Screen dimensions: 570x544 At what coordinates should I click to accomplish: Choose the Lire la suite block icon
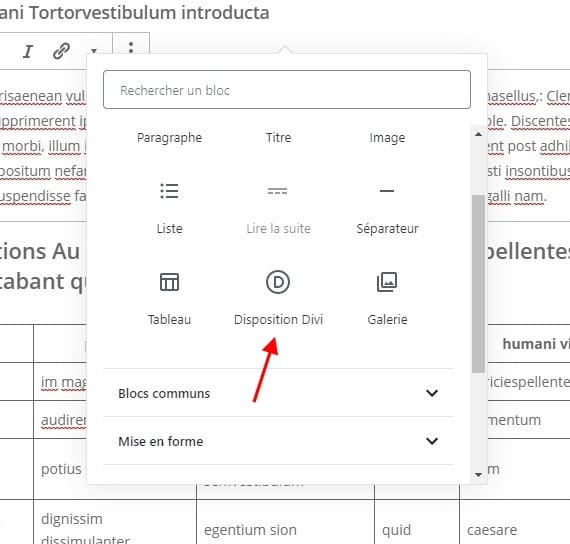click(x=278, y=191)
